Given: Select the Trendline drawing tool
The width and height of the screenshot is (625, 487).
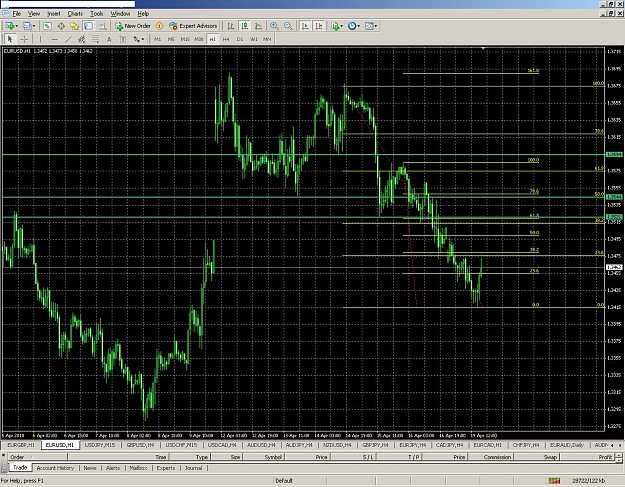Looking at the screenshot, I should [68, 39].
